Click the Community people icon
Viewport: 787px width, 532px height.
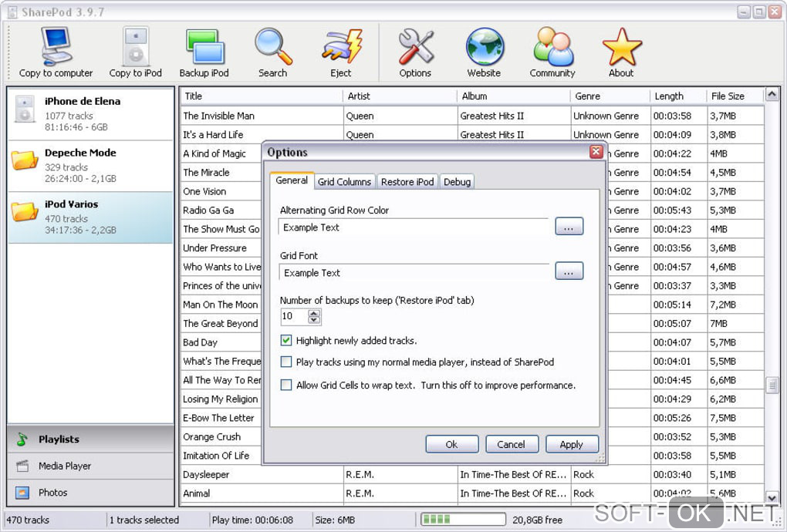[552, 47]
